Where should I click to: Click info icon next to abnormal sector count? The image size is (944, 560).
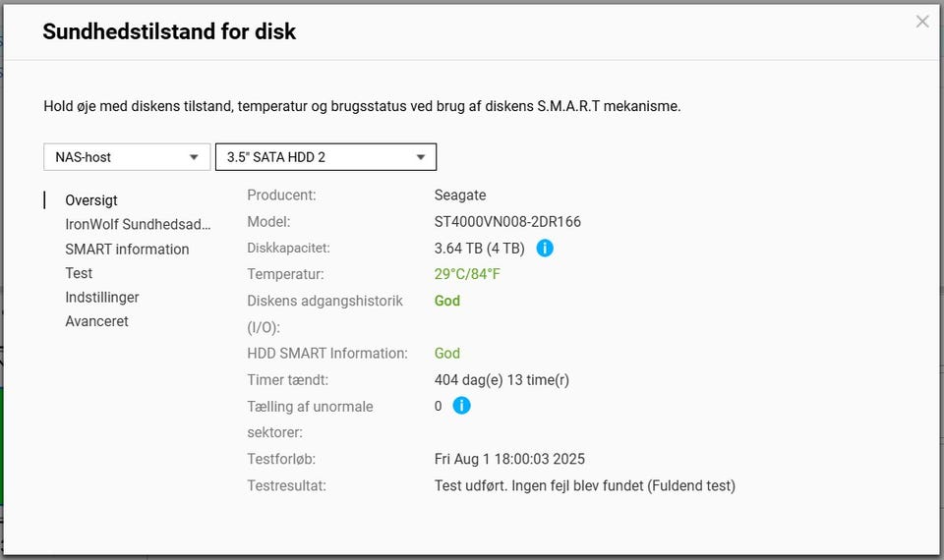(461, 406)
